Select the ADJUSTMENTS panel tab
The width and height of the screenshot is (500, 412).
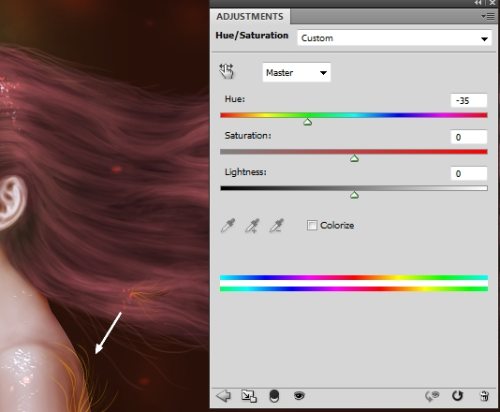point(250,16)
